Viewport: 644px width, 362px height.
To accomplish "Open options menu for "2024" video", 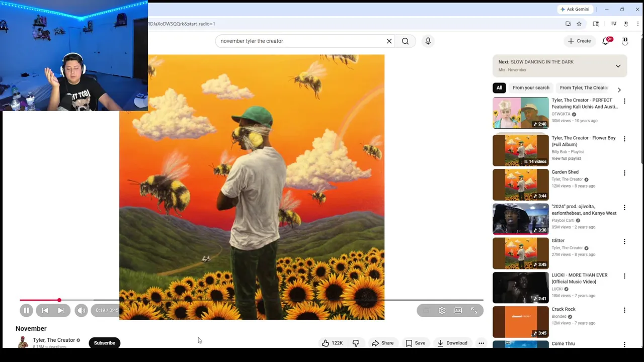I will coord(624,208).
